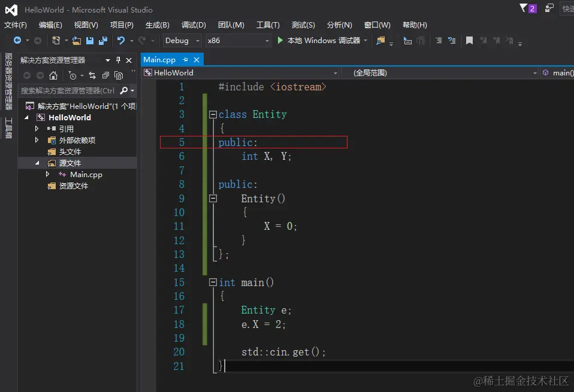574x392 pixels.
Task: Collapse the class Entity code block
Action: click(x=213, y=114)
